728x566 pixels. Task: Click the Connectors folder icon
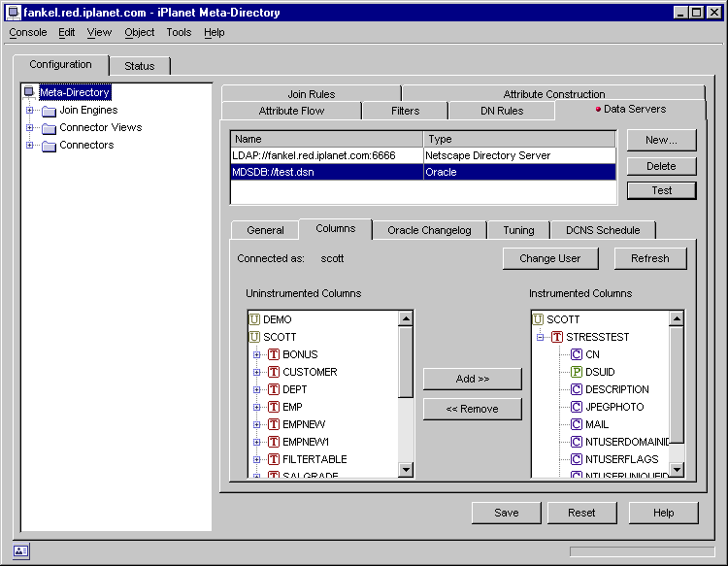click(49, 146)
